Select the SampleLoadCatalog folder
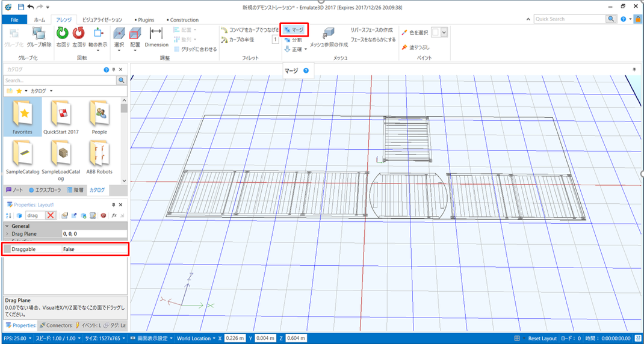Screen dimensions: 644x344 (61, 160)
